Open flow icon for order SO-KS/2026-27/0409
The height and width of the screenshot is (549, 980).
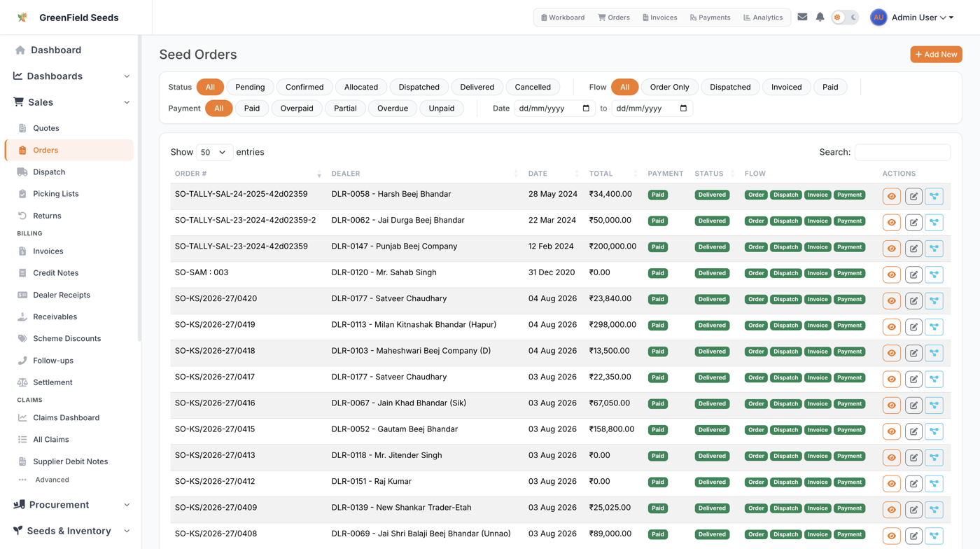coord(934,510)
